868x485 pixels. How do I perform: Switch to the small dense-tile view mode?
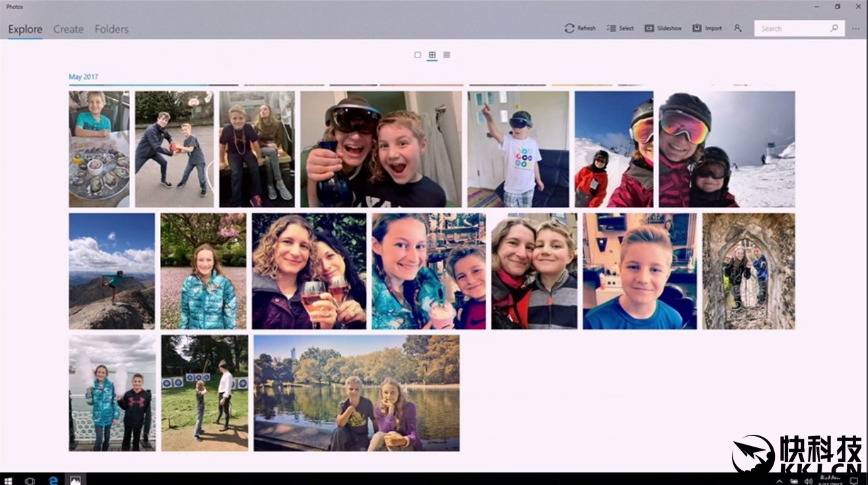[x=447, y=55]
